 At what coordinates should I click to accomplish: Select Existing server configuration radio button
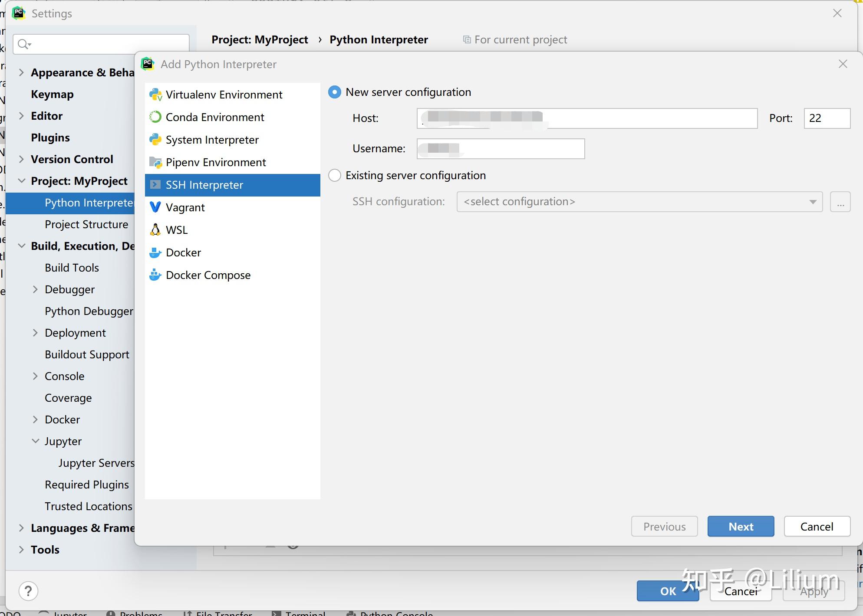tap(335, 175)
